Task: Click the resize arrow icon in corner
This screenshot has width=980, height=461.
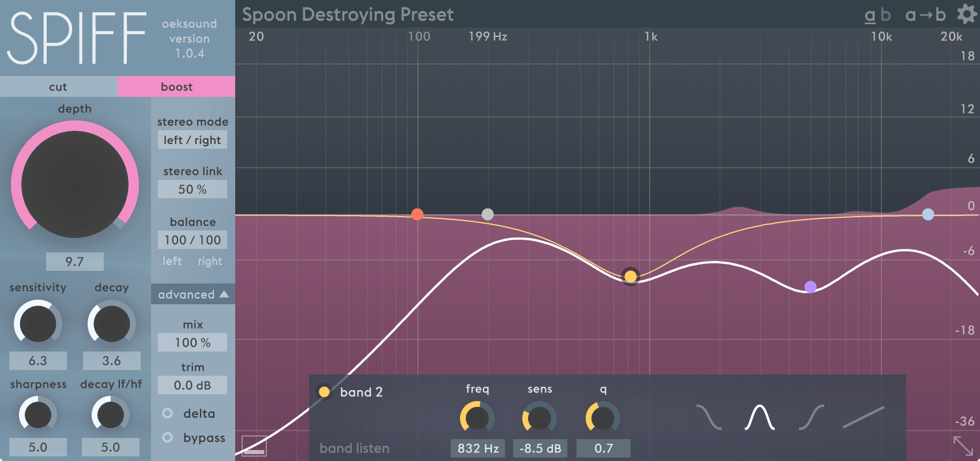Action: [963, 446]
